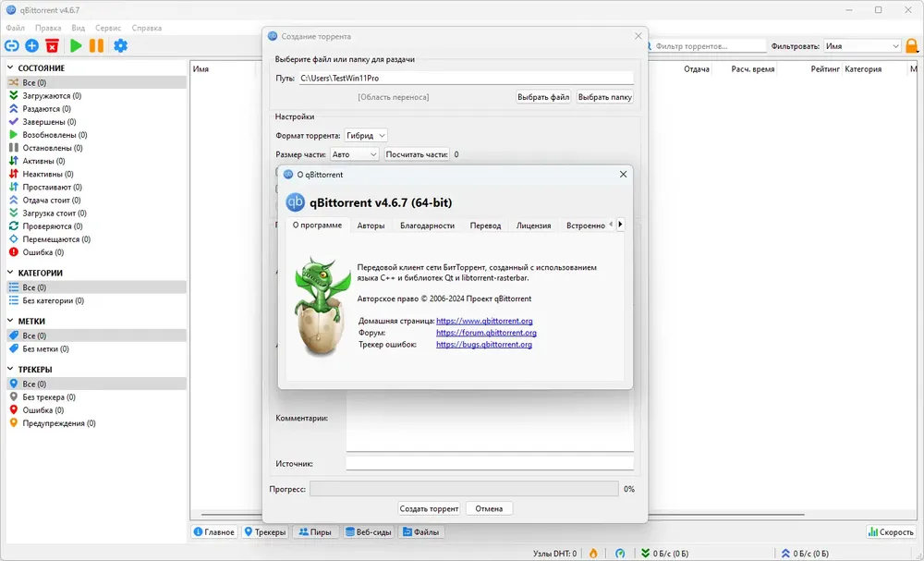Collapse the СОСТОЯНИЕ section
Image resolution: width=924 pixels, height=561 pixels.
pos(10,67)
